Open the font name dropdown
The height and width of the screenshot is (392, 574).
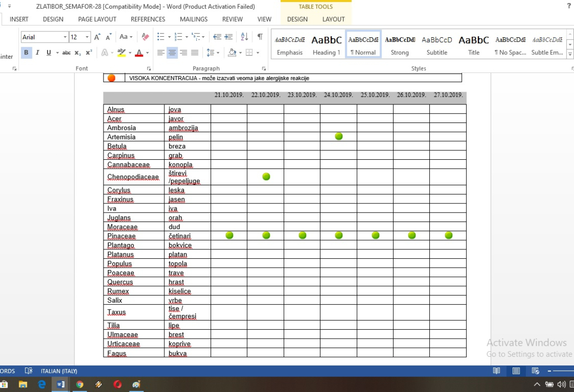pyautogui.click(x=65, y=37)
